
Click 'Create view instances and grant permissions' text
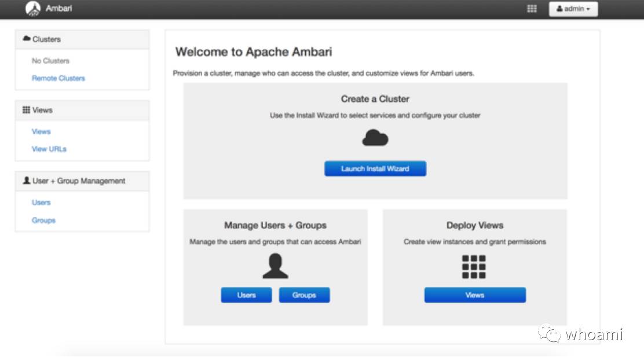475,242
